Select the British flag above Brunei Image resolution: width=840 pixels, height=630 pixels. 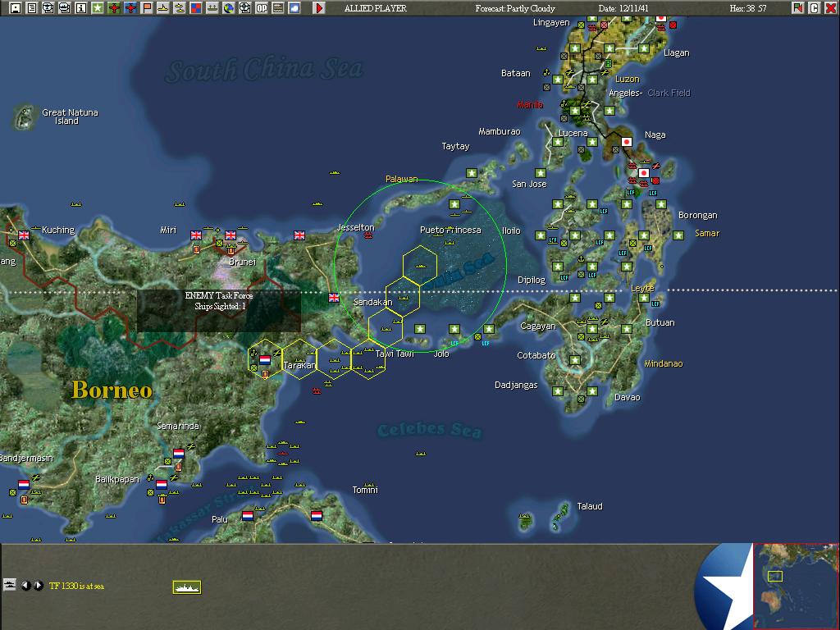tap(231, 235)
